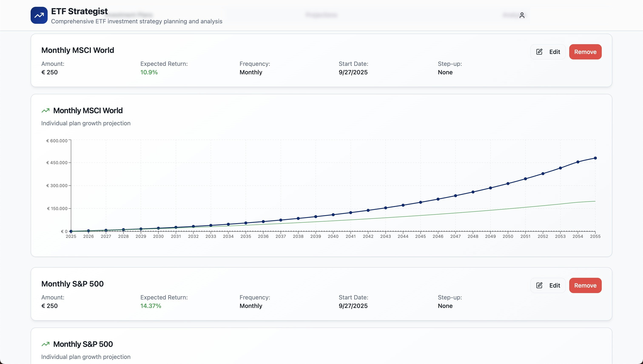Click the 2047 data point on blue line
This screenshot has width=643, height=364.
455,196
